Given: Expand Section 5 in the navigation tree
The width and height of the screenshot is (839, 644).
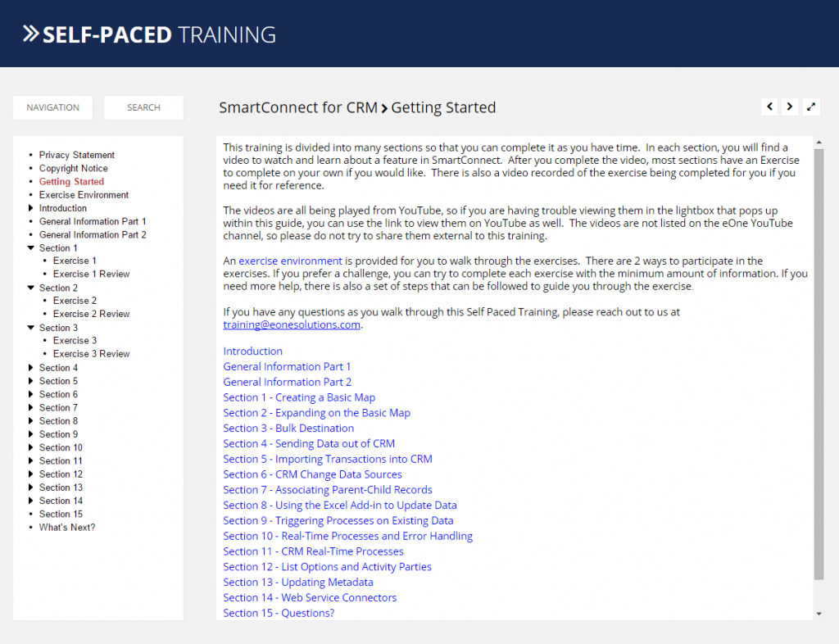Looking at the screenshot, I should coord(30,381).
